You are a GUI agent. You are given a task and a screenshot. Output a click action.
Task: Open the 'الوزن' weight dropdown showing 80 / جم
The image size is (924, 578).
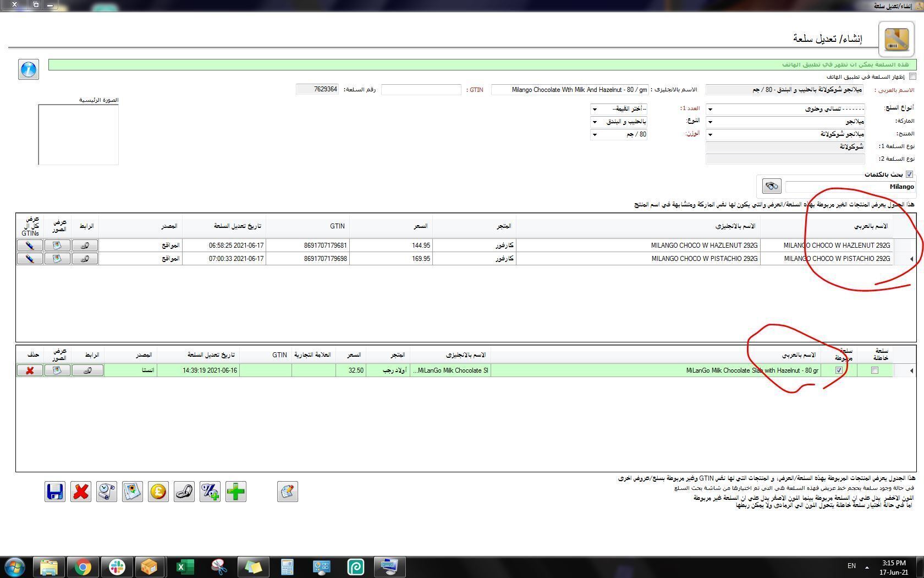595,134
